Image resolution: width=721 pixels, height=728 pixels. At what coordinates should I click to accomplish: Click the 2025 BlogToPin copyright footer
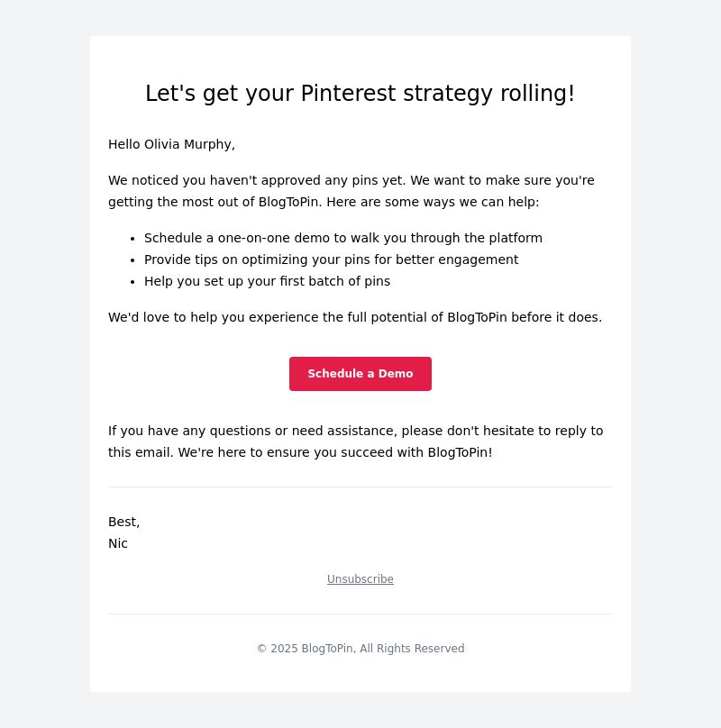(360, 649)
